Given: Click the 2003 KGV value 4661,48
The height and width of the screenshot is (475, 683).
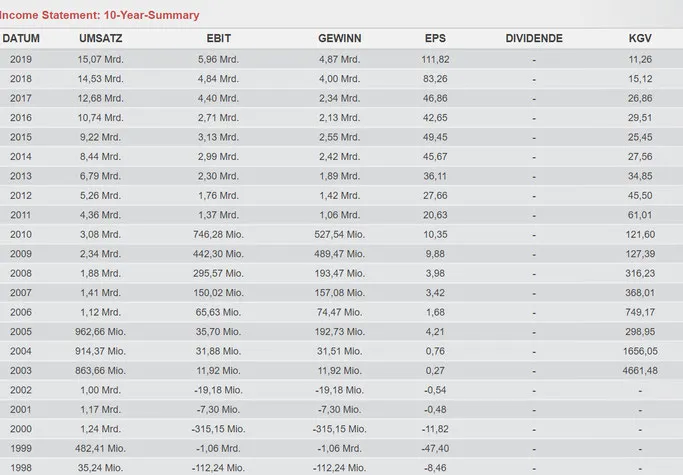Looking at the screenshot, I should click(640, 370).
